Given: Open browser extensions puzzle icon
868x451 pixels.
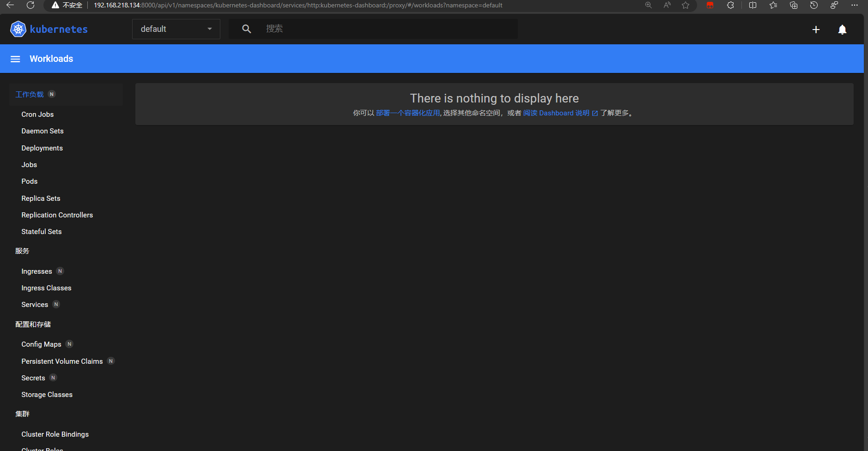Looking at the screenshot, I should [730, 5].
